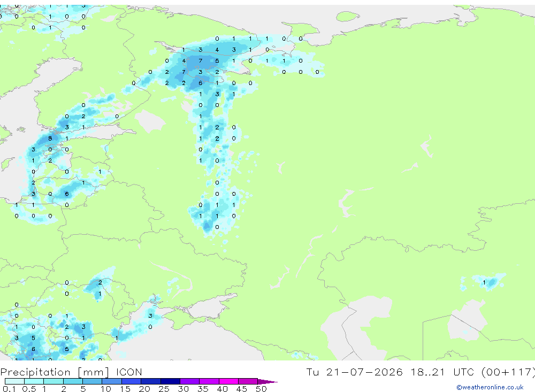Select the 15–20 mm legend swatch
535x392 pixels.
coord(131,381)
